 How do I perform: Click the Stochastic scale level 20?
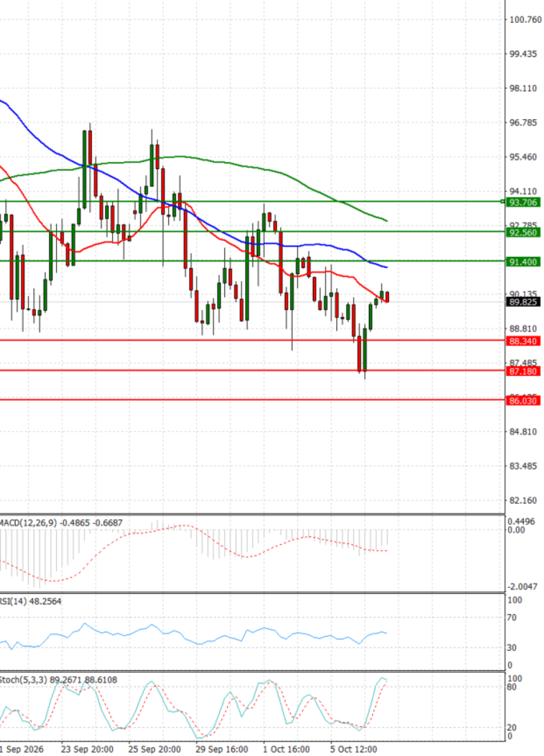512,727
